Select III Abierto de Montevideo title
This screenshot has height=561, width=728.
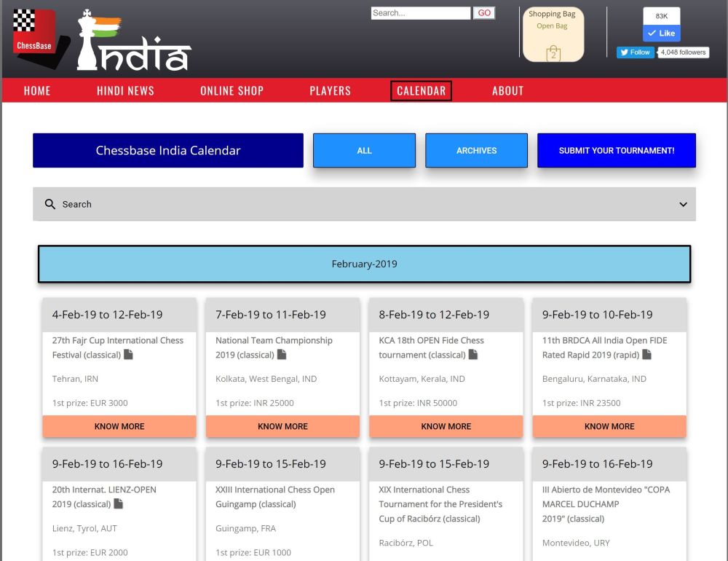click(x=606, y=504)
